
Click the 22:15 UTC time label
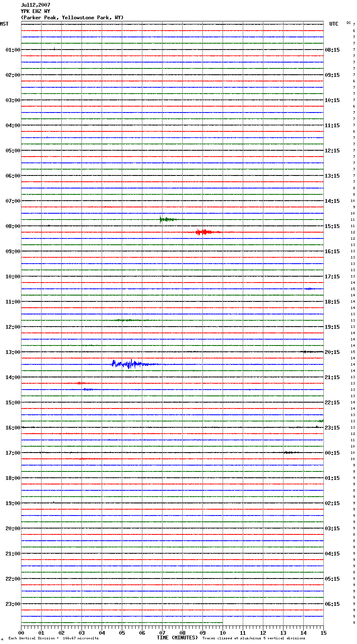point(332,403)
